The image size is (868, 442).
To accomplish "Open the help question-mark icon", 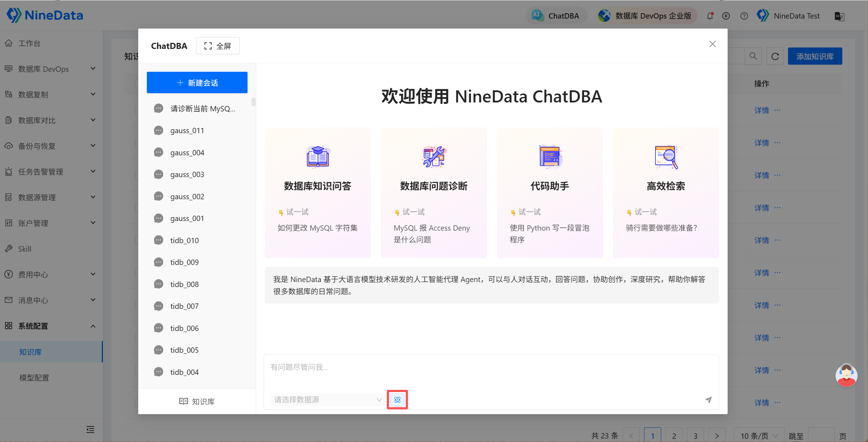I will (744, 16).
